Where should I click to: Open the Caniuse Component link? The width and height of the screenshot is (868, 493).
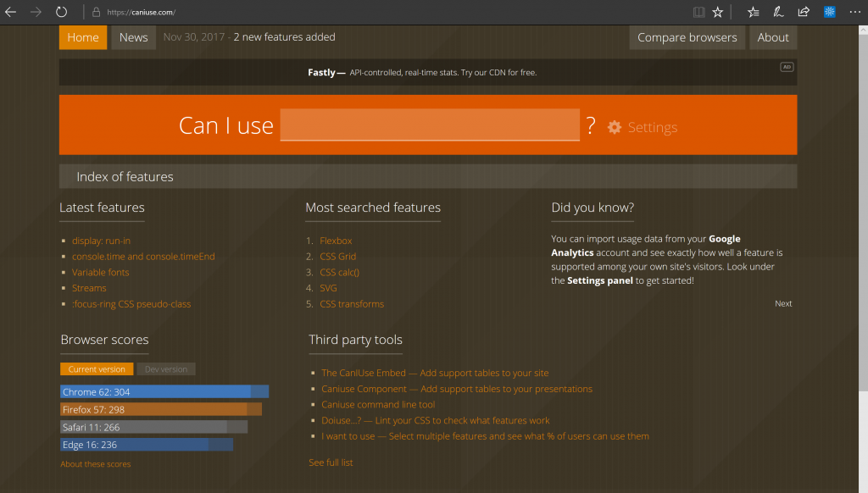[457, 389]
